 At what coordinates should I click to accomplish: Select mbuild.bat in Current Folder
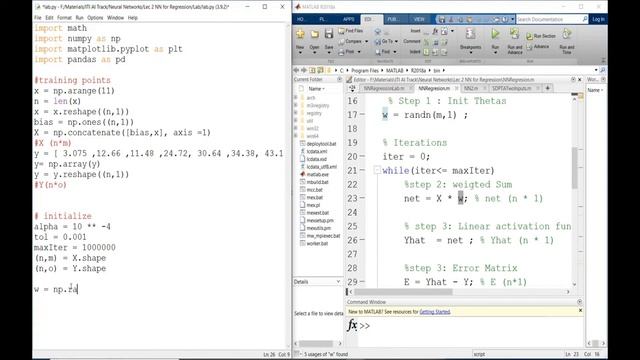click(x=318, y=182)
